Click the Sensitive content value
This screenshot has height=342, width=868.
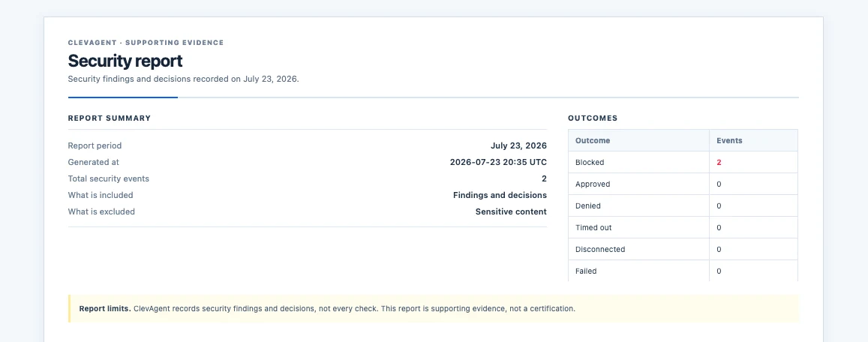(511, 211)
